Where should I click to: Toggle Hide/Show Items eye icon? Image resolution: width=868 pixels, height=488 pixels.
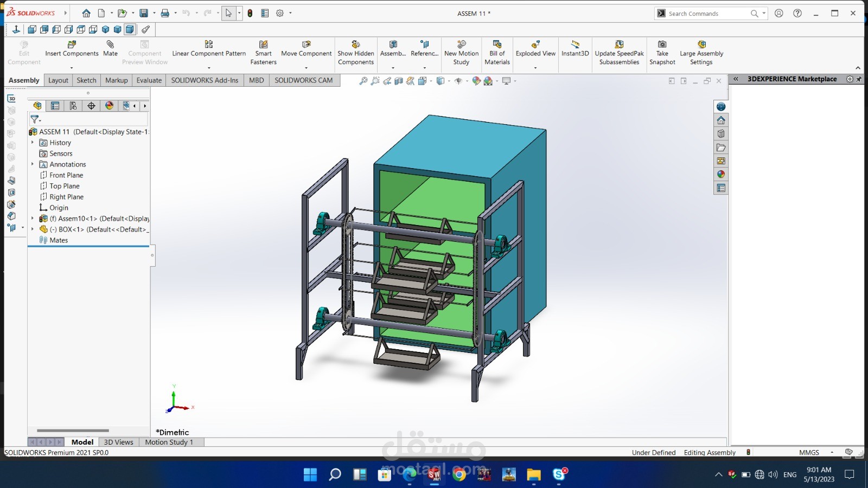pos(458,81)
